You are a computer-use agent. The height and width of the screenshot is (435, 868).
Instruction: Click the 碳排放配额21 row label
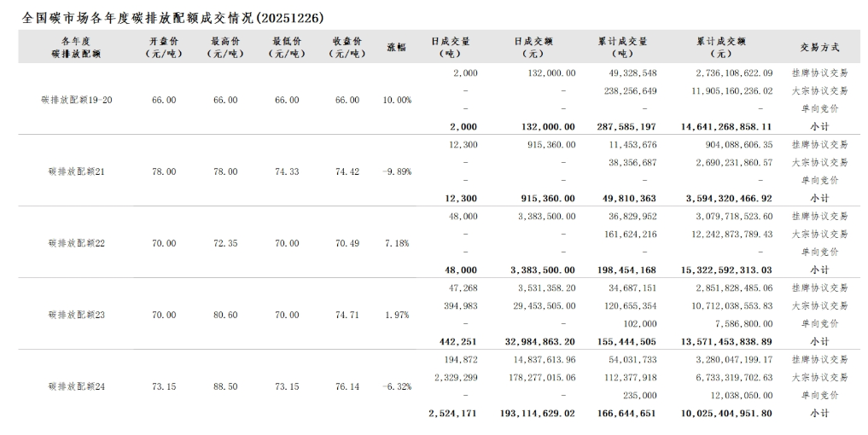pyautogui.click(x=76, y=171)
